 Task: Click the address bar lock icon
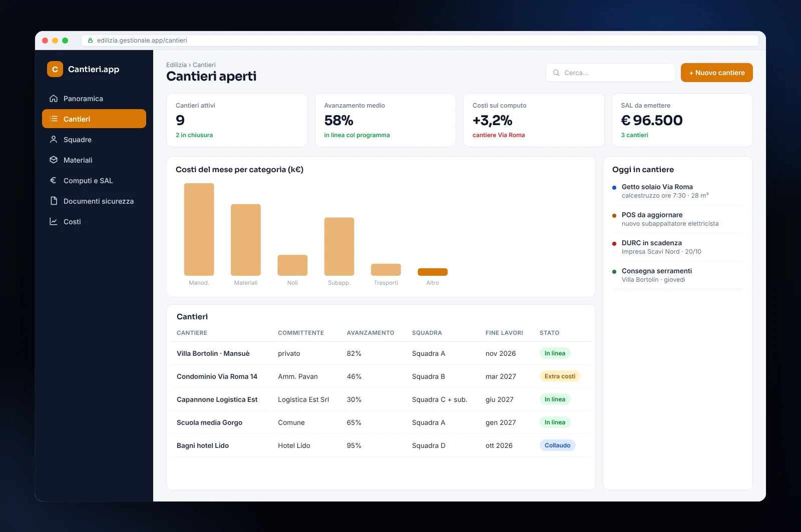pyautogui.click(x=90, y=41)
